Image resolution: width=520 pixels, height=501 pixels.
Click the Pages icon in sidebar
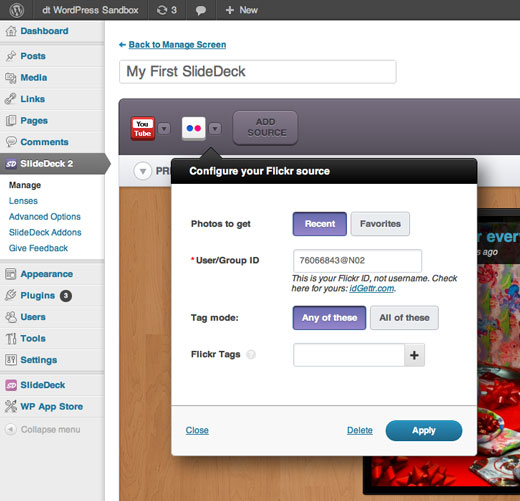point(11,121)
